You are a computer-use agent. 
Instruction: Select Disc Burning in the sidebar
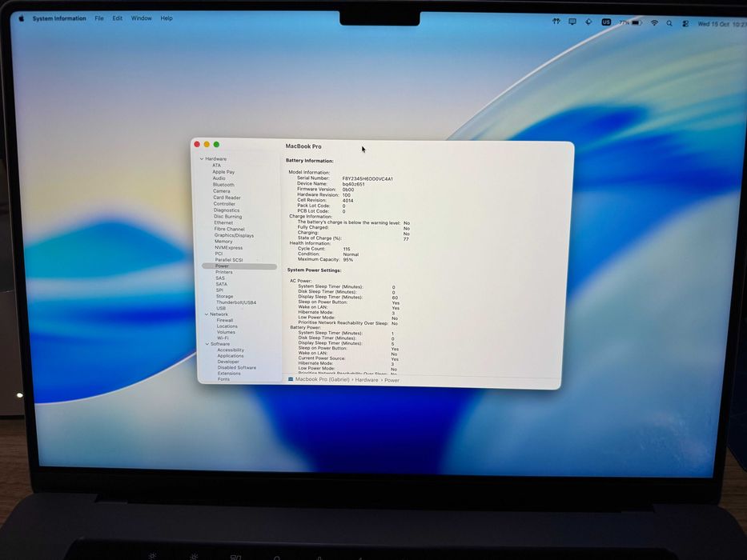[x=227, y=217]
